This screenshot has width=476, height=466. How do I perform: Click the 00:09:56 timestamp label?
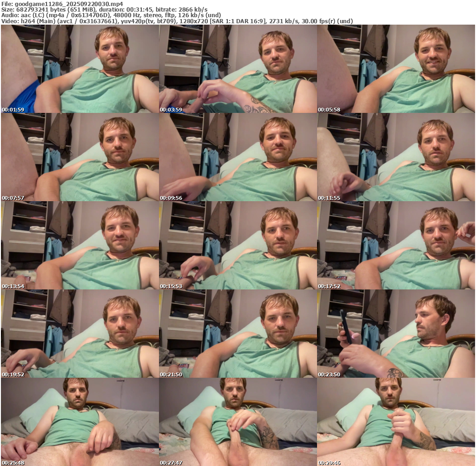(x=171, y=198)
